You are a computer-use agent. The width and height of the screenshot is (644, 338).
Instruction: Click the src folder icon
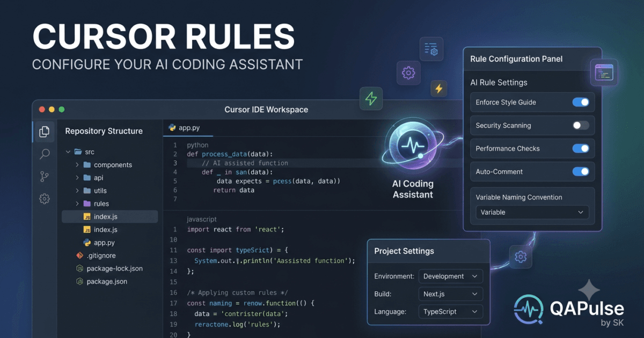(78, 152)
